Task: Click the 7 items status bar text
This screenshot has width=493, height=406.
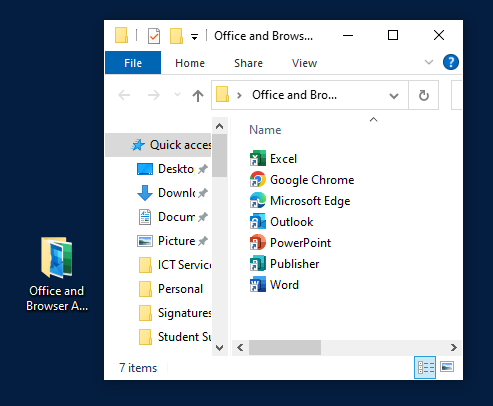Action: [138, 368]
